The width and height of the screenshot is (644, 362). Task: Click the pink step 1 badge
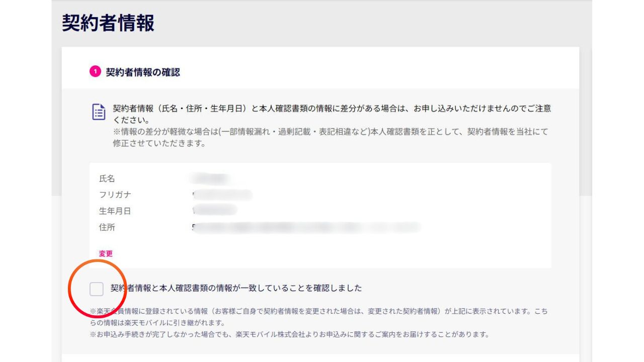95,72
